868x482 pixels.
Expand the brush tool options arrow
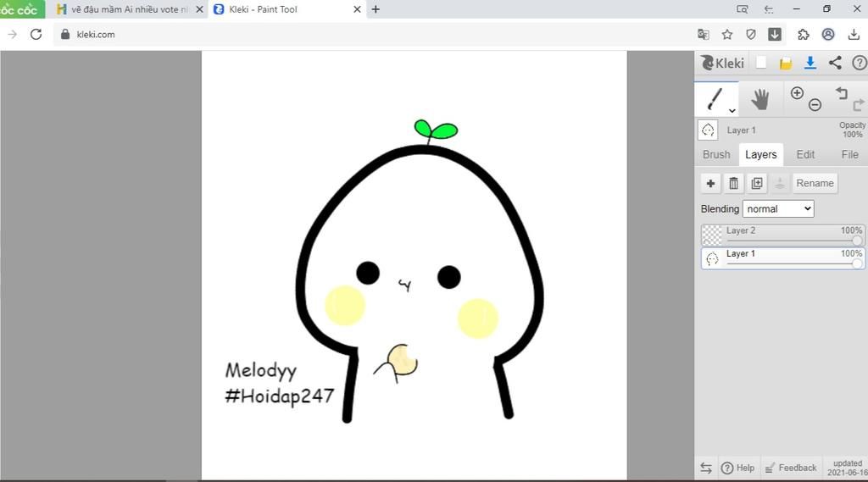click(732, 111)
